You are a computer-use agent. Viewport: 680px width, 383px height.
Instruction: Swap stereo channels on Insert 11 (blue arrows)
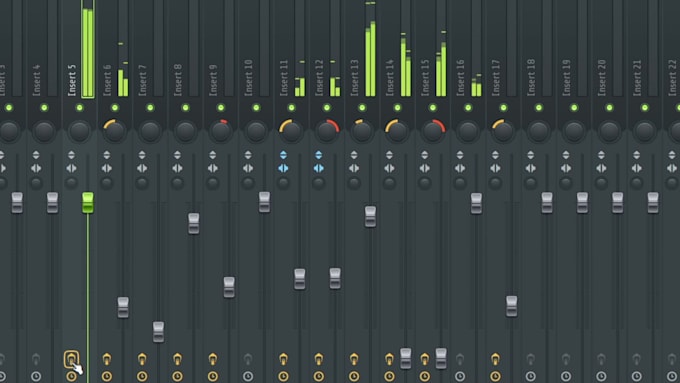[x=283, y=168]
